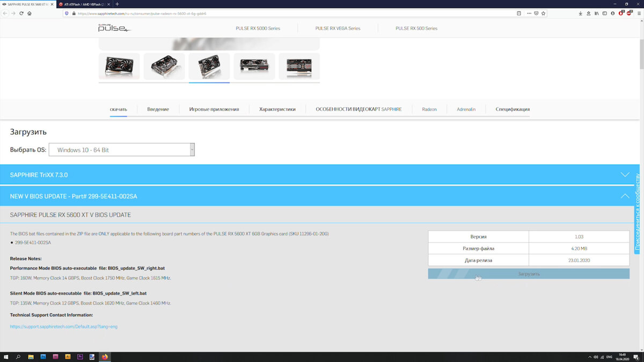Screen dimensions: 644x362
Task: Launch InDesign from the taskbar
Action: click(56, 357)
